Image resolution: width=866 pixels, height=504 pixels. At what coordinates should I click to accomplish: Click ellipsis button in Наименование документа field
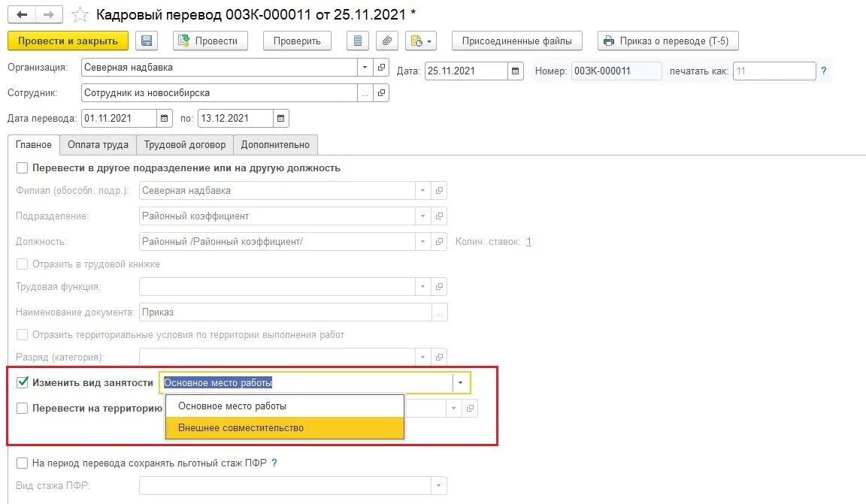pos(439,312)
